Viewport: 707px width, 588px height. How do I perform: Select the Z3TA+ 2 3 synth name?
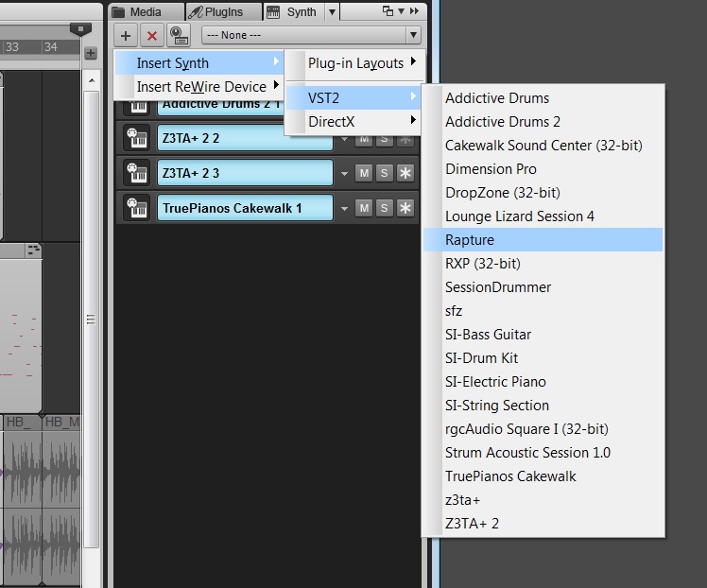tap(245, 173)
